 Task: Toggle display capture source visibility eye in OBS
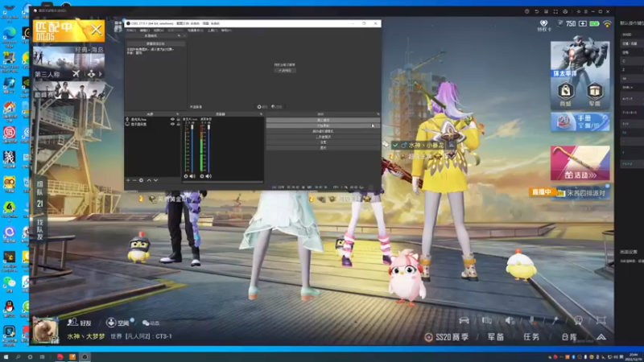(x=172, y=124)
